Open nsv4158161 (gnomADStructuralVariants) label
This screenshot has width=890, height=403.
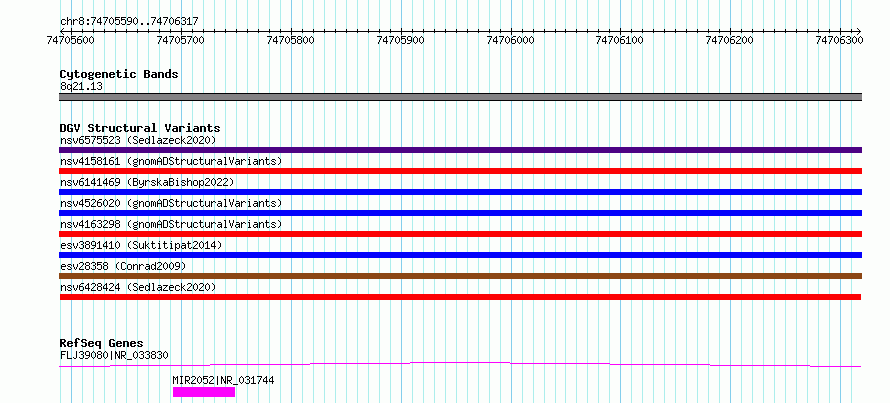pyautogui.click(x=171, y=161)
